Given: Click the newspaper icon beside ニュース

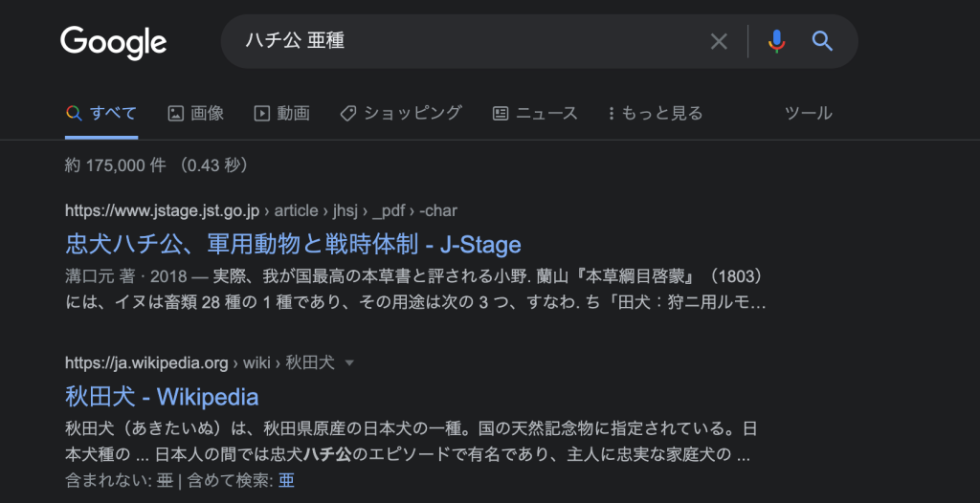Looking at the screenshot, I should 501,113.
